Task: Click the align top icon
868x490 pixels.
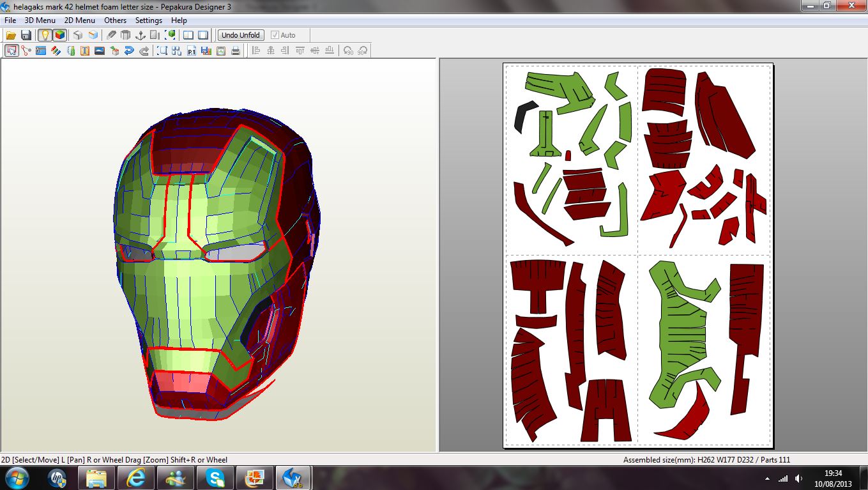Action: (300, 50)
